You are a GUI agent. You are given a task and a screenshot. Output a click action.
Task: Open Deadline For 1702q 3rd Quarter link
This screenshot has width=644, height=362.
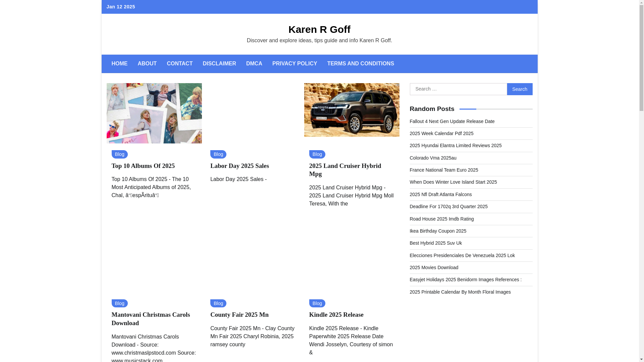(x=448, y=206)
